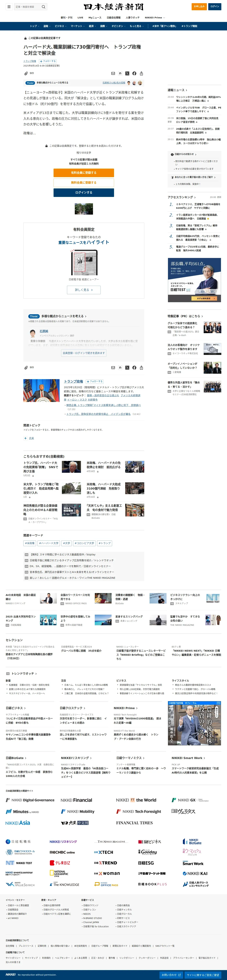Open アクセスランキング section chevron
The height and width of the screenshot is (980, 227).
[195, 197]
